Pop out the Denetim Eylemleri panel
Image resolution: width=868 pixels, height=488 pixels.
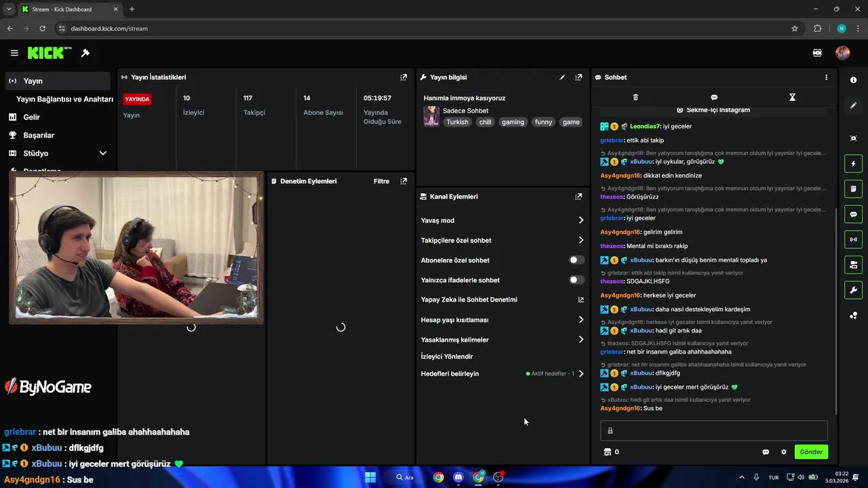coord(403,181)
